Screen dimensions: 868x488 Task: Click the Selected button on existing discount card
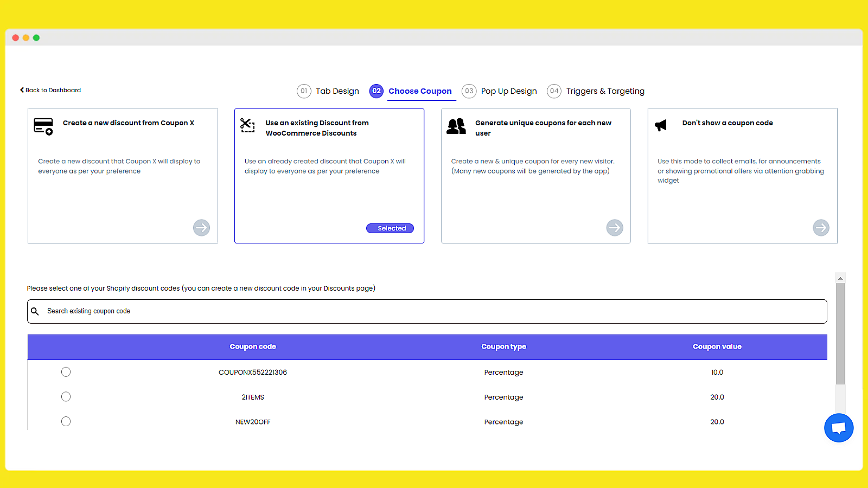click(x=390, y=228)
